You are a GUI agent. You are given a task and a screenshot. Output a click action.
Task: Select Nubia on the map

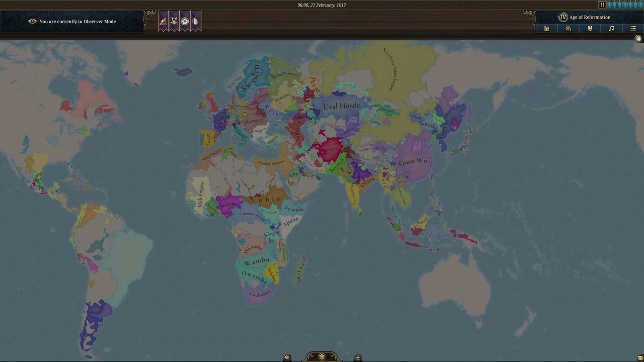(x=265, y=199)
